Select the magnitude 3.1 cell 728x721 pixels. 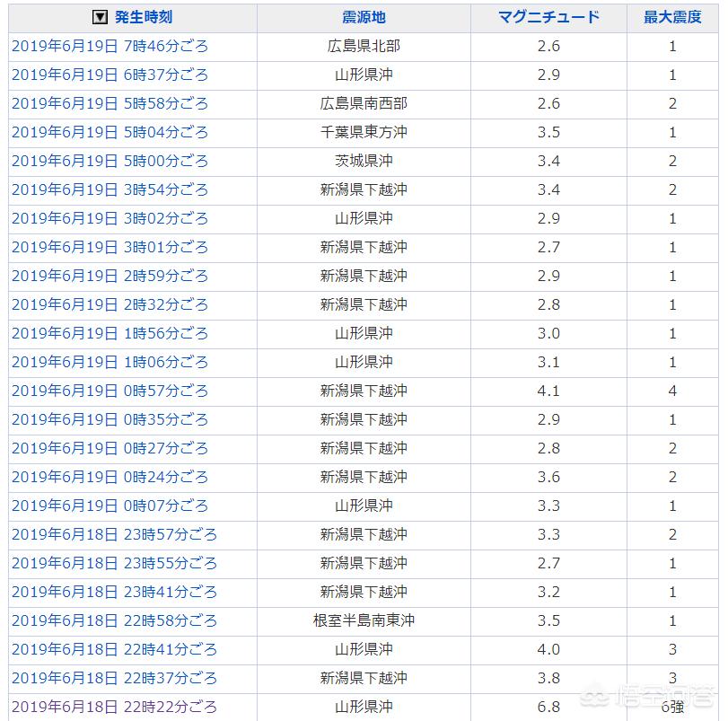(548, 363)
